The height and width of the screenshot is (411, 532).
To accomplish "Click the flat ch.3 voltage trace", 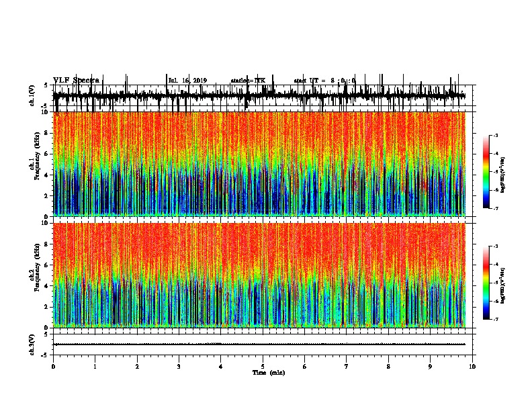I will [x=259, y=345].
